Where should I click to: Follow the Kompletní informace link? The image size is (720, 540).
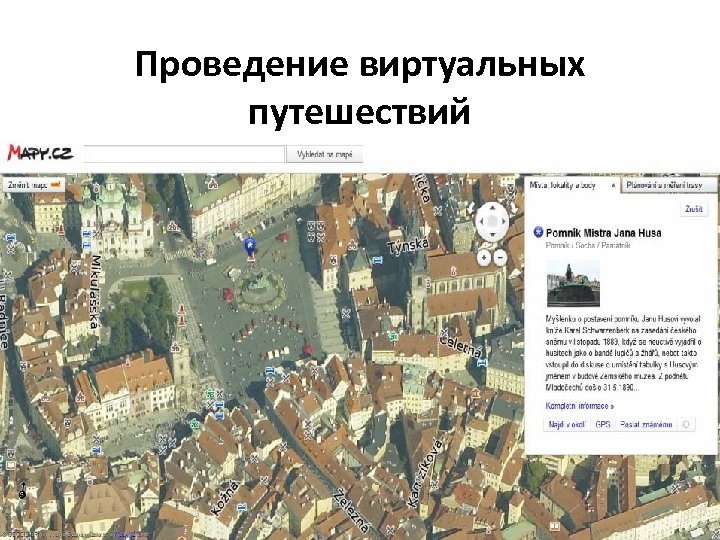[579, 406]
